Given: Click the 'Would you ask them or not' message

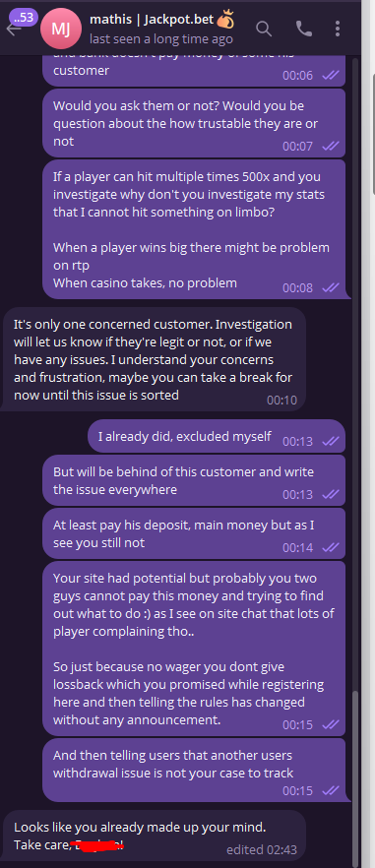Looking at the screenshot, I should coord(194,123).
